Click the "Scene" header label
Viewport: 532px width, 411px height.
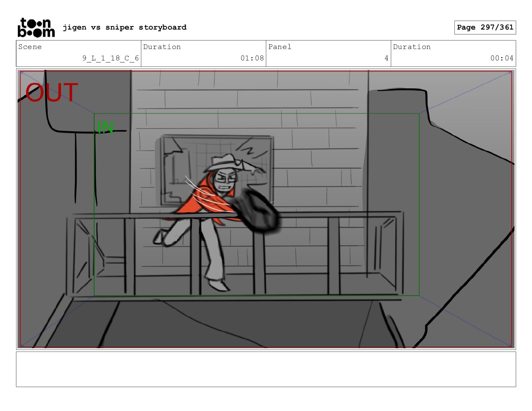(x=30, y=47)
